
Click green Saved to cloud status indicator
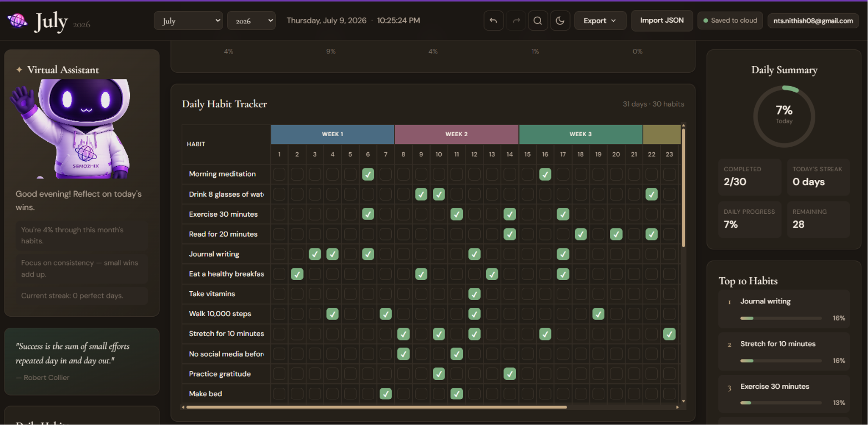pos(730,21)
